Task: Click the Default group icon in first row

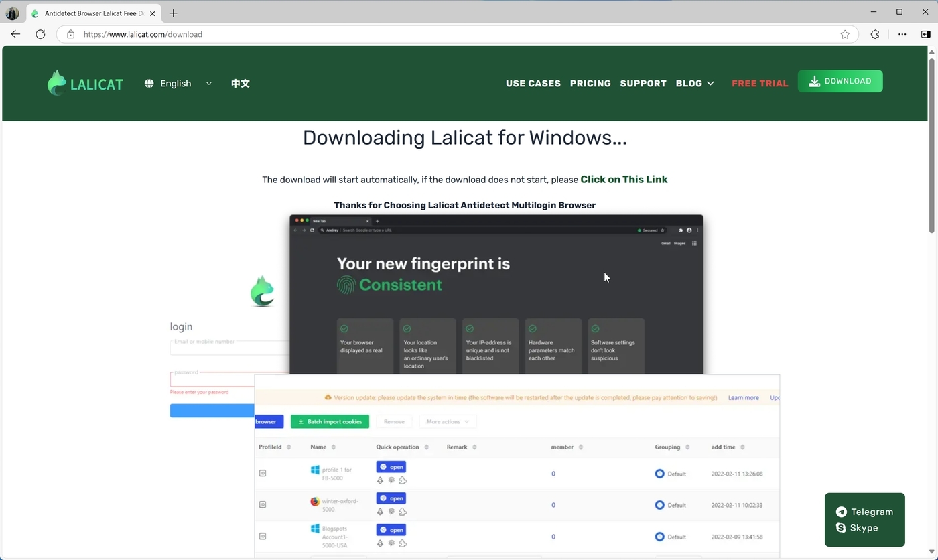Action: click(659, 474)
